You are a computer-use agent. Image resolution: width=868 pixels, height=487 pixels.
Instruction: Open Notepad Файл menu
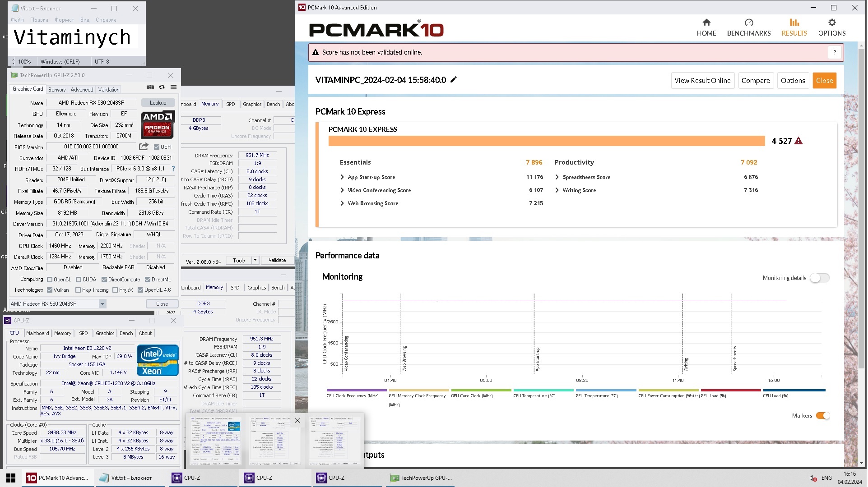pos(18,20)
